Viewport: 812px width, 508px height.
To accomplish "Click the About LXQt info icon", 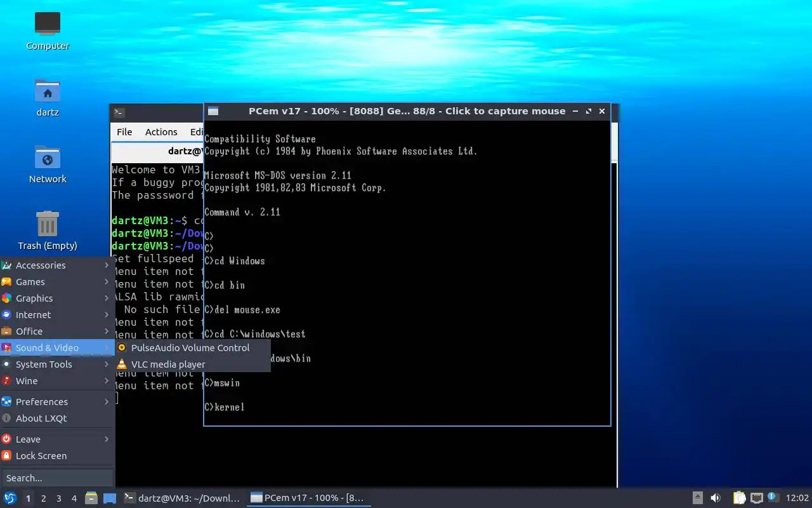I will point(6,418).
